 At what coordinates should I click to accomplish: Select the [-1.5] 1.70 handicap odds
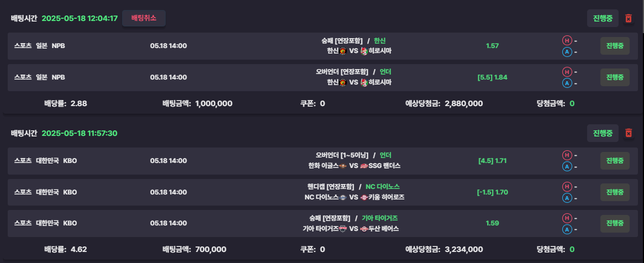[492, 192]
